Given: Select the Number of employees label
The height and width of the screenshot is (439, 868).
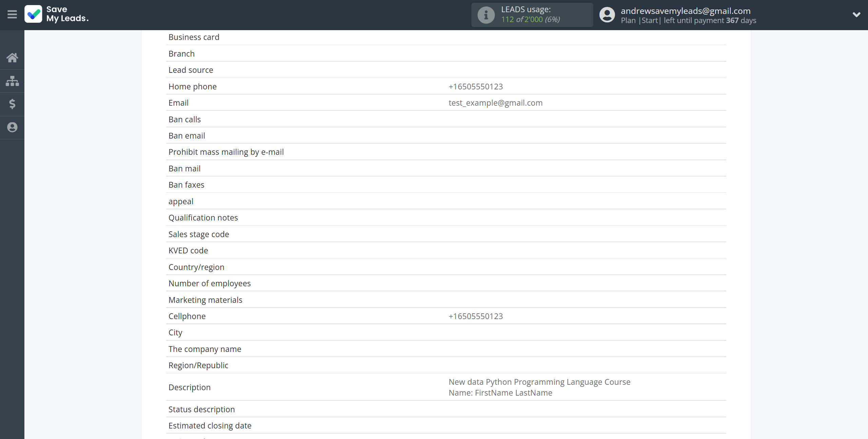Looking at the screenshot, I should pos(210,283).
